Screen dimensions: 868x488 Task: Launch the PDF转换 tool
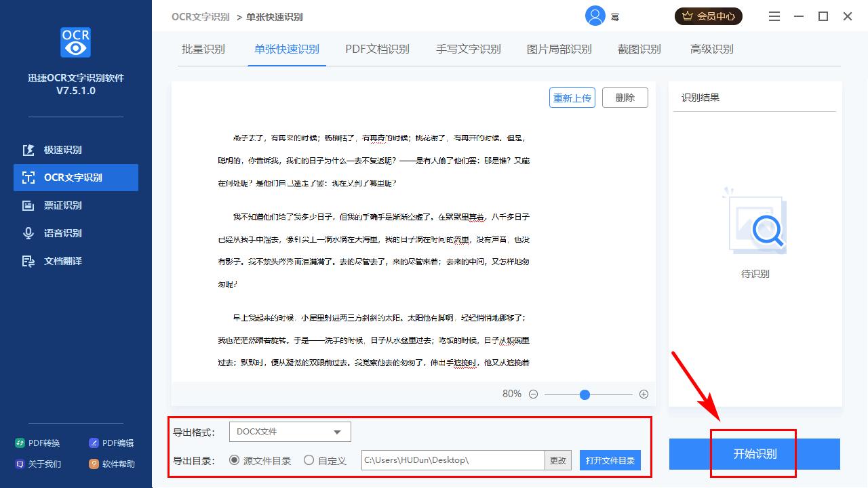click(x=37, y=442)
